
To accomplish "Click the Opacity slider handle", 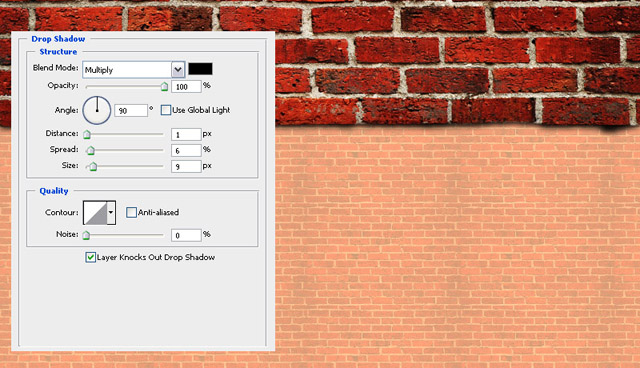I will pyautogui.click(x=164, y=86).
